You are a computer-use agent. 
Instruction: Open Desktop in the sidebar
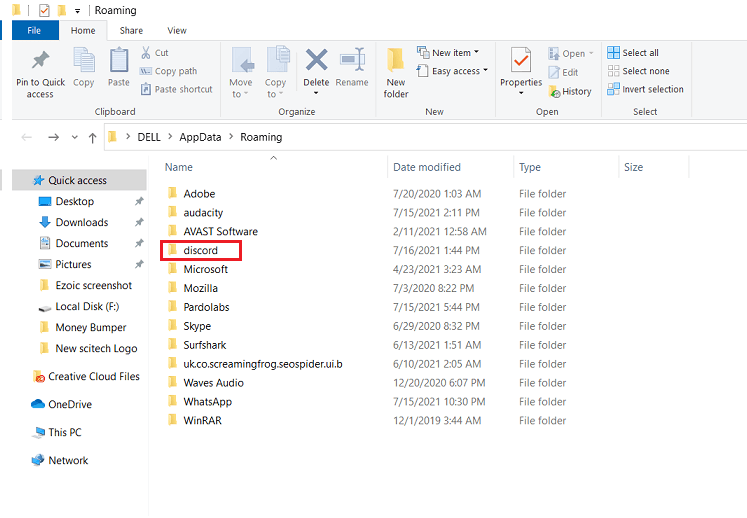(x=75, y=201)
